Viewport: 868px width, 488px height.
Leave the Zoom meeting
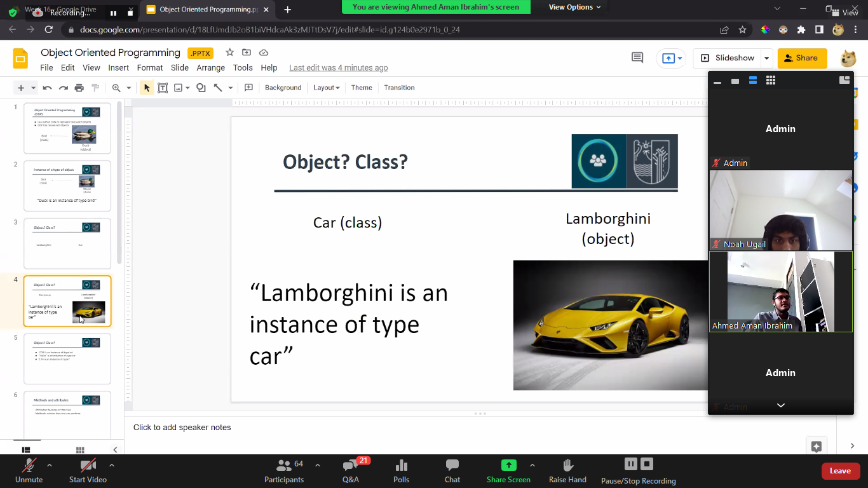pos(840,471)
